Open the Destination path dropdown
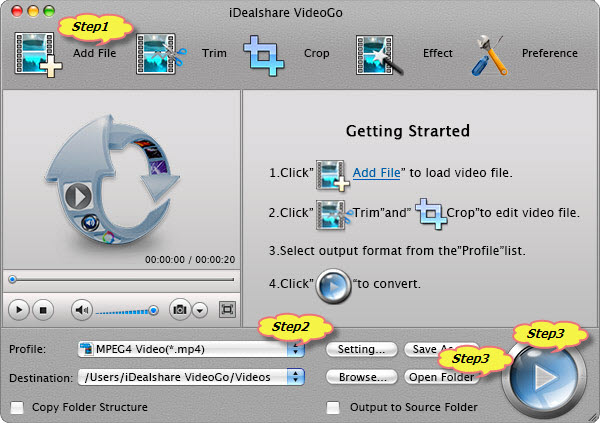Screen dimensions: 600x423 pos(191,377)
